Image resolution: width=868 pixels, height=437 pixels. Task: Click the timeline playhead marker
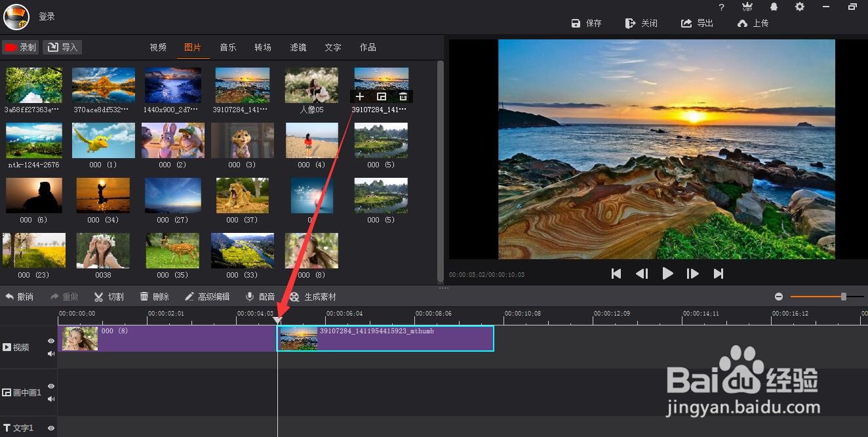[x=277, y=320]
